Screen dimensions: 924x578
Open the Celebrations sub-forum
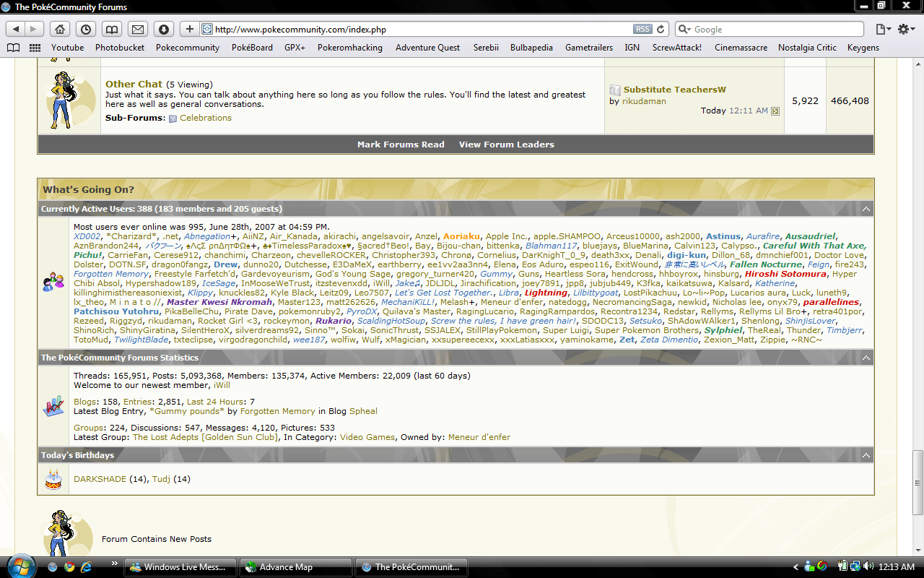coord(206,118)
